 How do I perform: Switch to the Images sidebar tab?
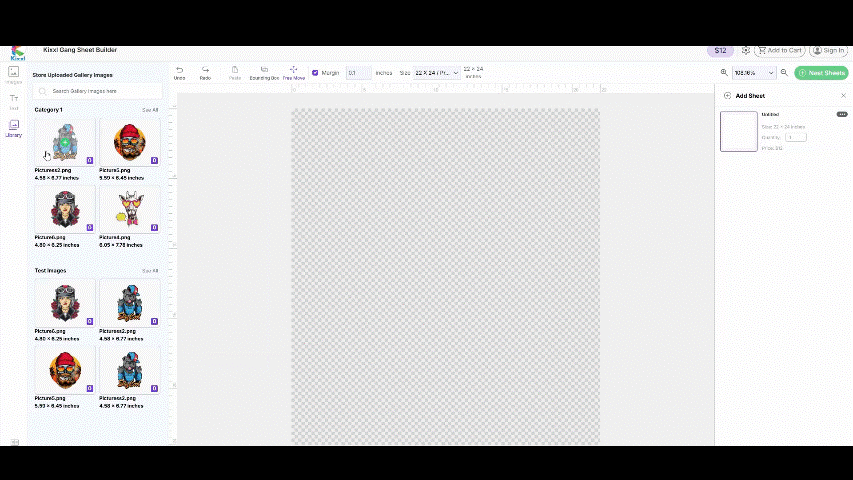click(x=14, y=74)
